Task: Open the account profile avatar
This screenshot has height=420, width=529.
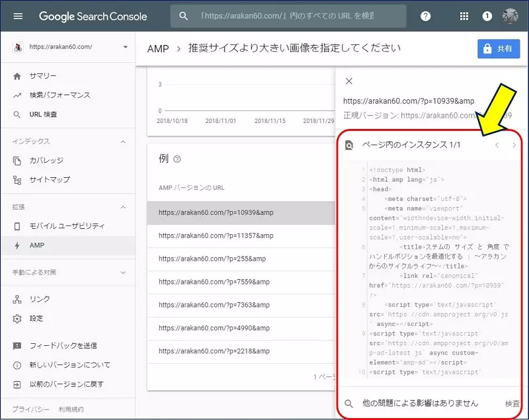Action: coord(510,16)
